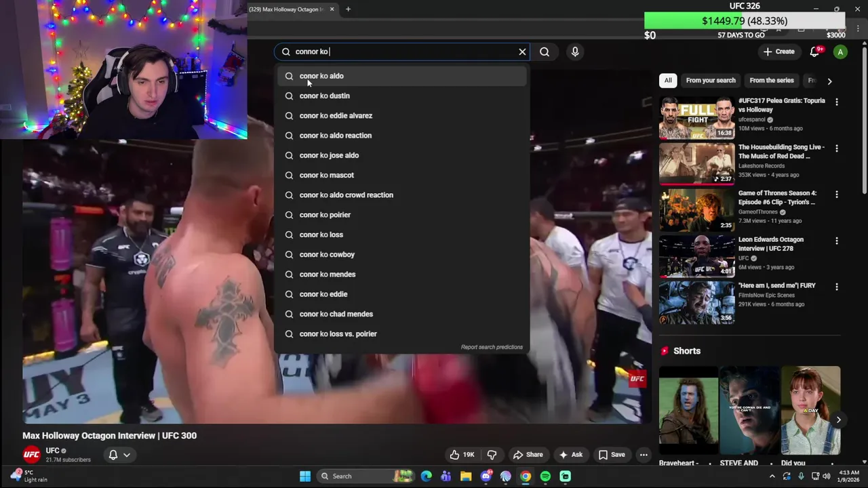Select the All filter chip
Viewport: 868px width, 488px height.
[668, 80]
